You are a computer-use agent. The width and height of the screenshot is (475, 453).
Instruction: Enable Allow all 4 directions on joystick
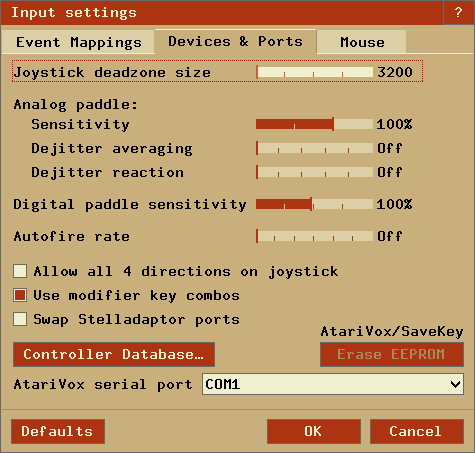tap(20, 271)
